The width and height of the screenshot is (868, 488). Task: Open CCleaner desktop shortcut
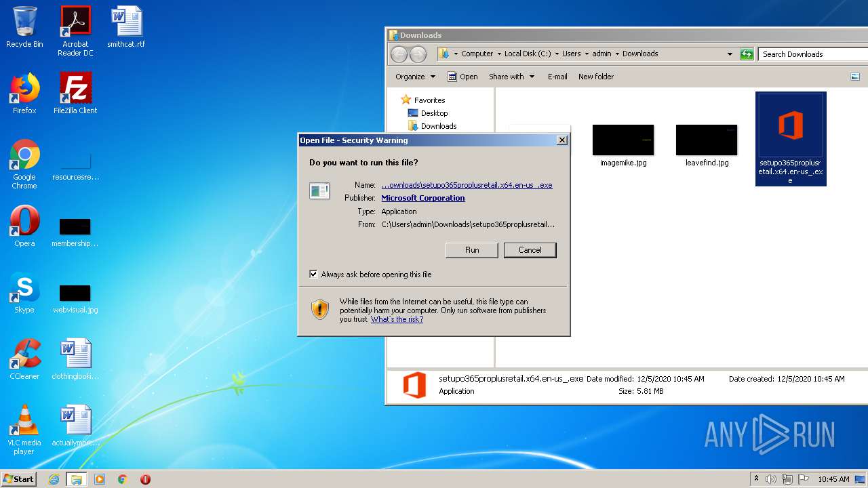click(24, 359)
